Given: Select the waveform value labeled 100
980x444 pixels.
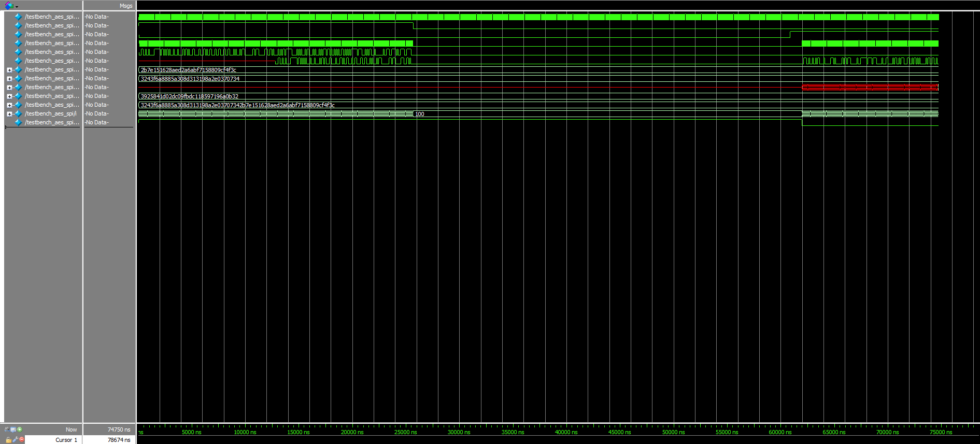Looking at the screenshot, I should coord(420,114).
